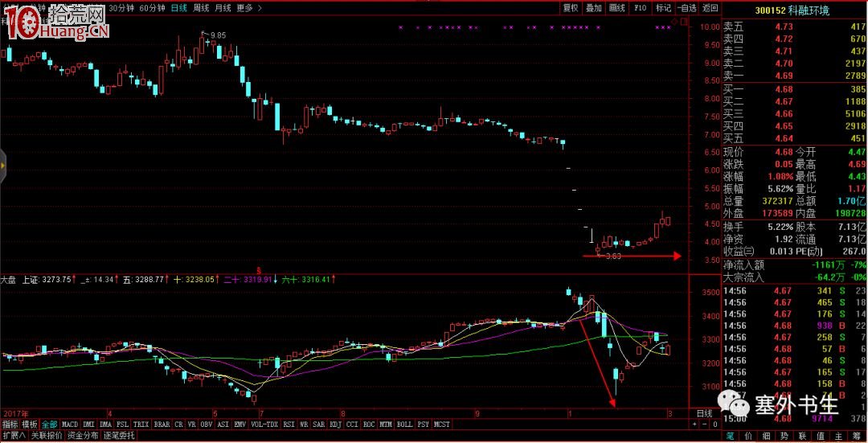Image resolution: width=868 pixels, height=443 pixels.
Task: Select the 月线 monthly period tab
Action: point(223,8)
